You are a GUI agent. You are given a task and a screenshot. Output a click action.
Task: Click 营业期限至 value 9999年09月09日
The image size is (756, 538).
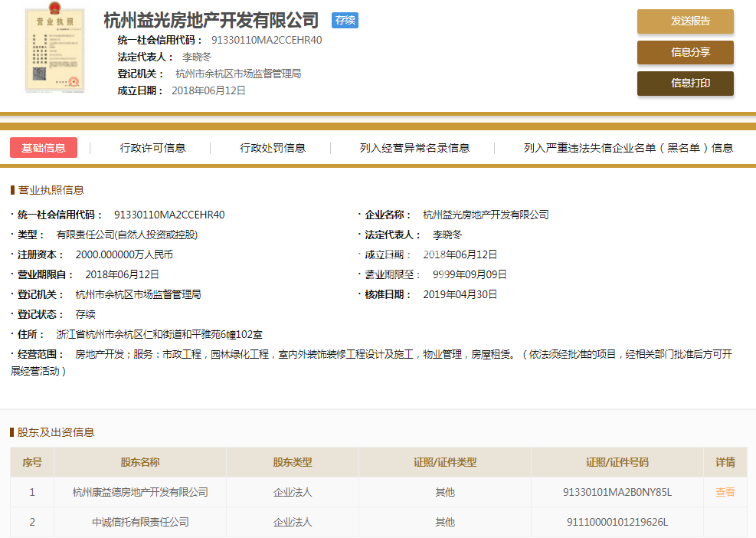(x=470, y=274)
